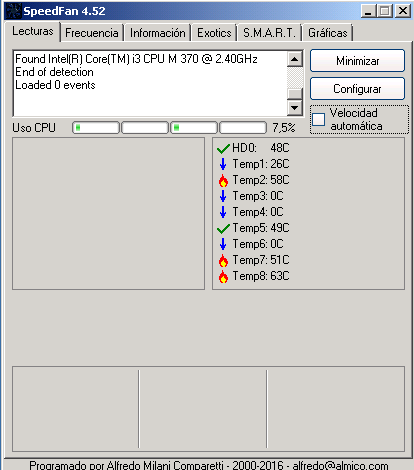Viewport: 414px width, 470px height.
Task: Click the flame icon next to Temp8
Action: click(223, 276)
